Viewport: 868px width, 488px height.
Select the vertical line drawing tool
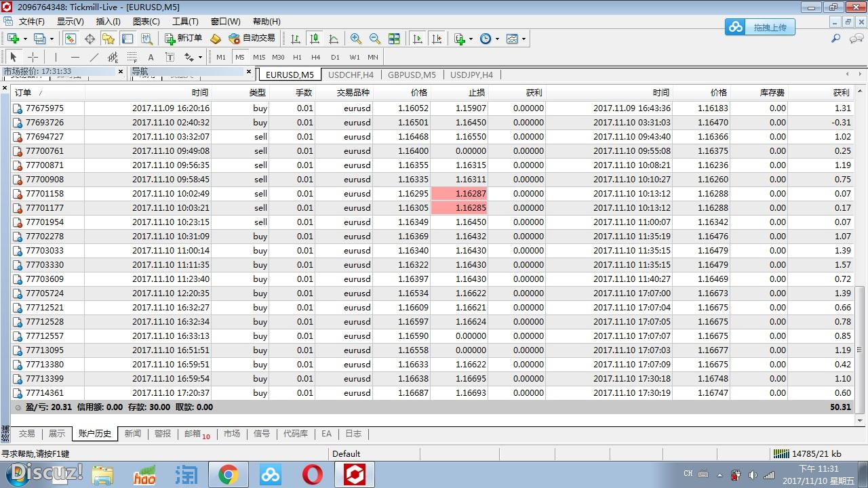(56, 57)
